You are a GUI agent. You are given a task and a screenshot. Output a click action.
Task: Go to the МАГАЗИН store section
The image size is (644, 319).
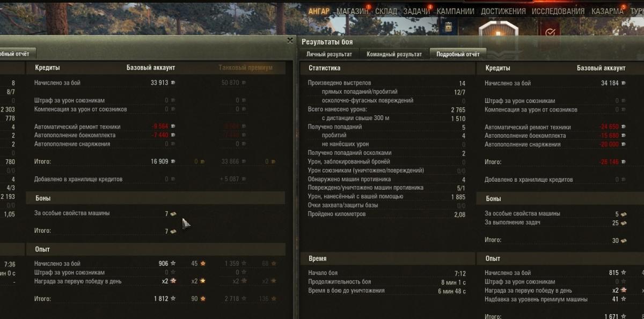(352, 11)
